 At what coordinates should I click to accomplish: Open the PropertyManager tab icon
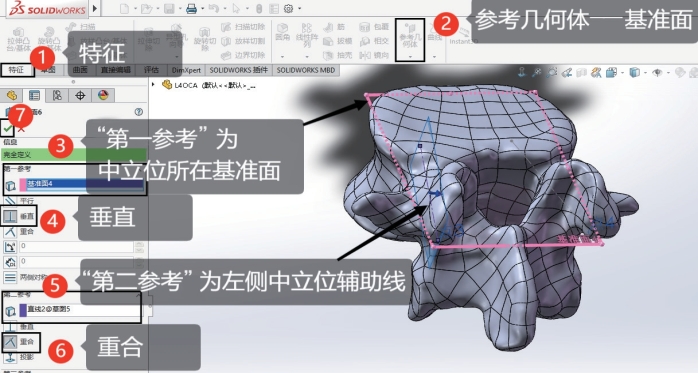(34, 95)
